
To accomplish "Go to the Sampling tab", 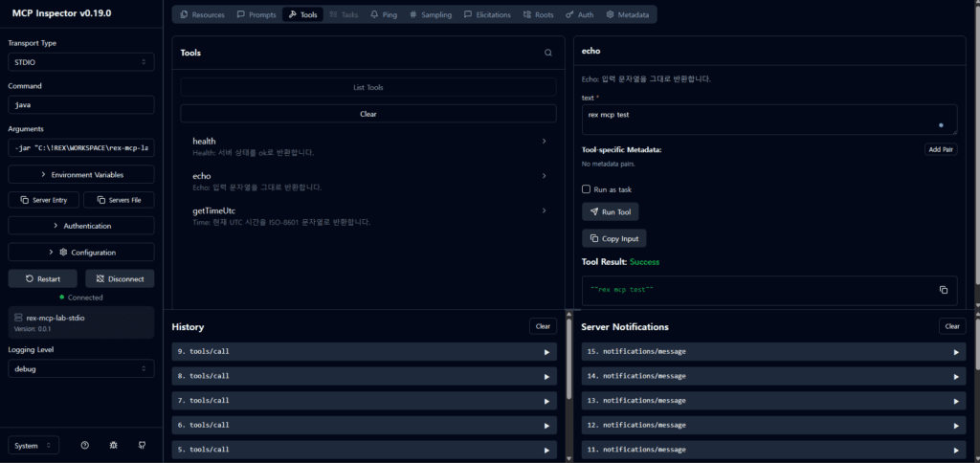I will point(431,14).
